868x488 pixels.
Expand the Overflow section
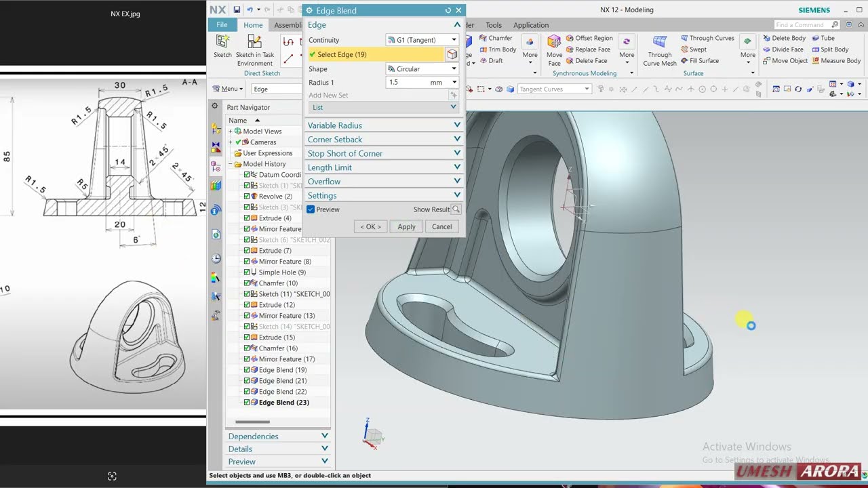coord(384,181)
